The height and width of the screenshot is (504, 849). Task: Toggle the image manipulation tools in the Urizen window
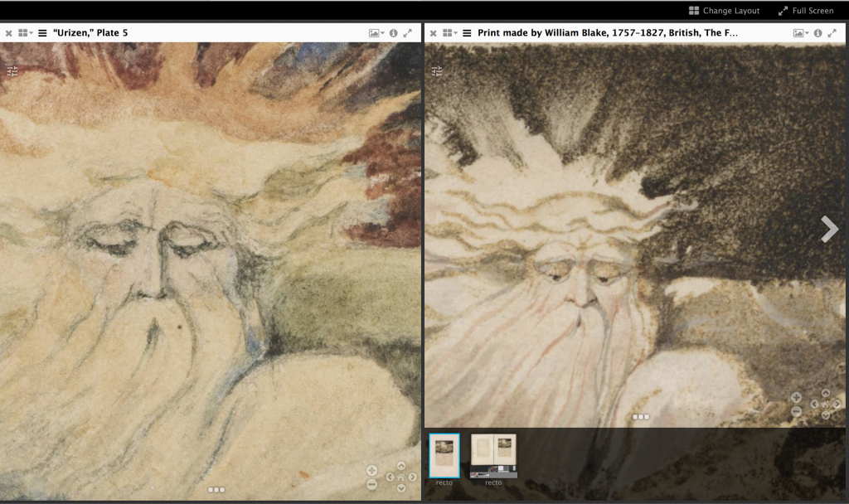pos(12,71)
